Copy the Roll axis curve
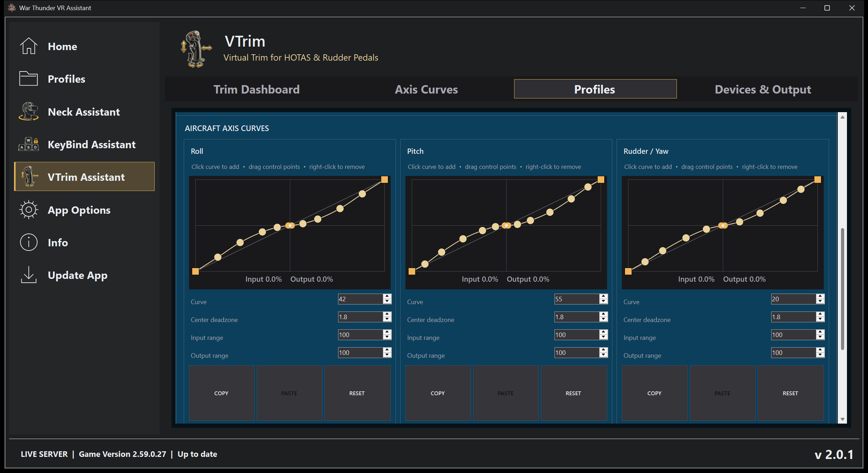This screenshot has width=868, height=473. coord(222,393)
